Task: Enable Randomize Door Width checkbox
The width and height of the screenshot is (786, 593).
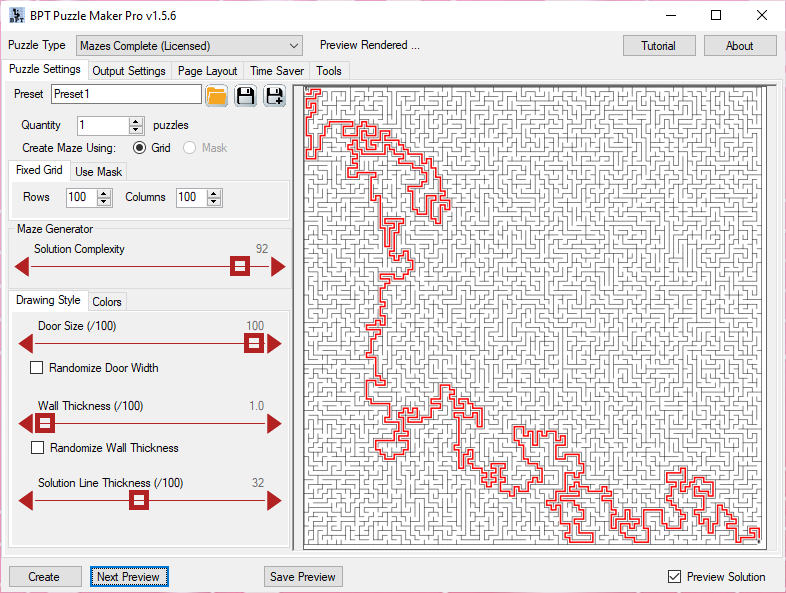Action: (37, 368)
